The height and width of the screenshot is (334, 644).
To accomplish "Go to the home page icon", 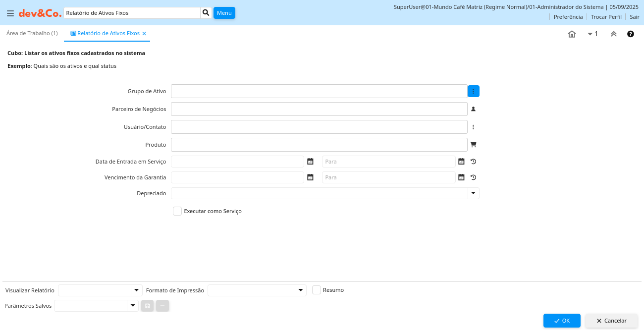I will (x=572, y=34).
